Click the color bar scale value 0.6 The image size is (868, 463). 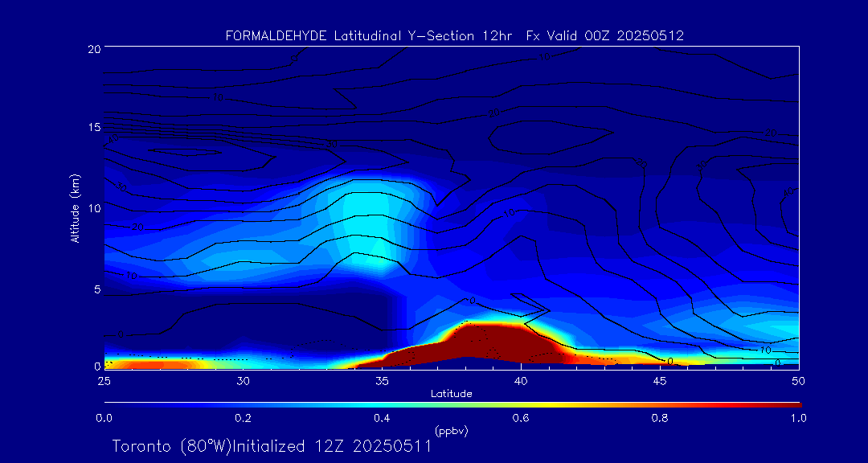[x=522, y=418]
